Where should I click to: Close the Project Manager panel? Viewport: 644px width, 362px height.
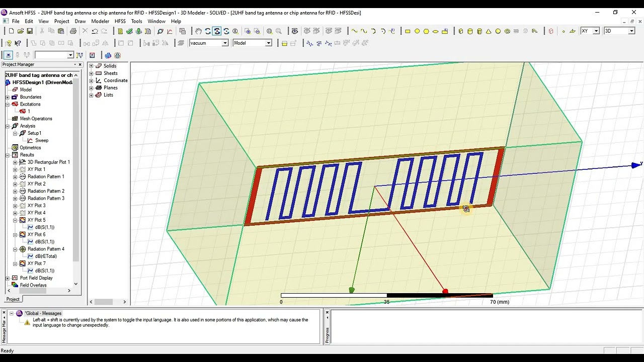click(80, 64)
